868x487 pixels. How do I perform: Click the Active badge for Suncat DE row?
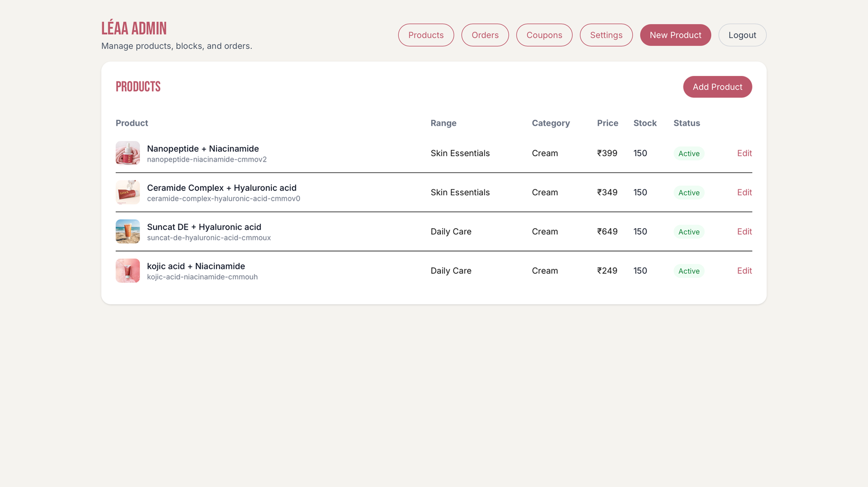pyautogui.click(x=689, y=232)
